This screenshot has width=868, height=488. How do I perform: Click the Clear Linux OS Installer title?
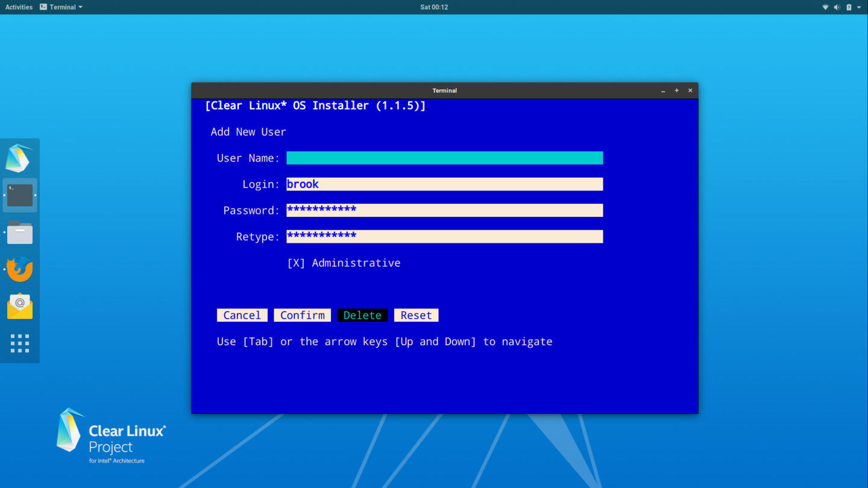[315, 105]
